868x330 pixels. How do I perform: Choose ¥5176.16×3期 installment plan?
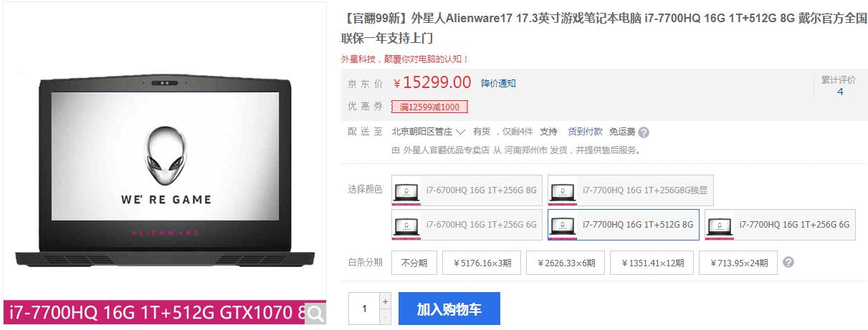[482, 263]
